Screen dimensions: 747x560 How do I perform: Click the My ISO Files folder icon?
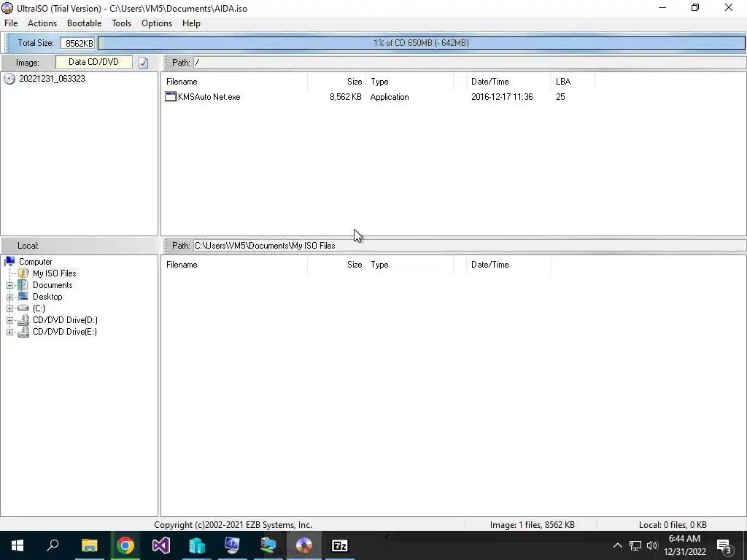click(x=23, y=273)
